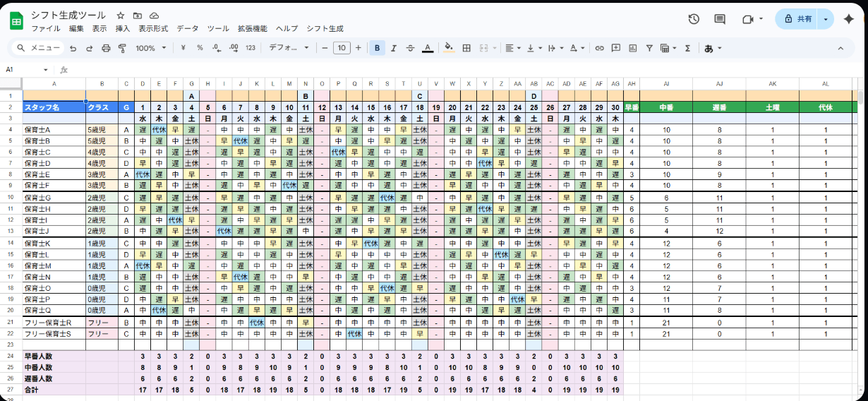Click the print icon
868x401 pixels.
click(106, 48)
